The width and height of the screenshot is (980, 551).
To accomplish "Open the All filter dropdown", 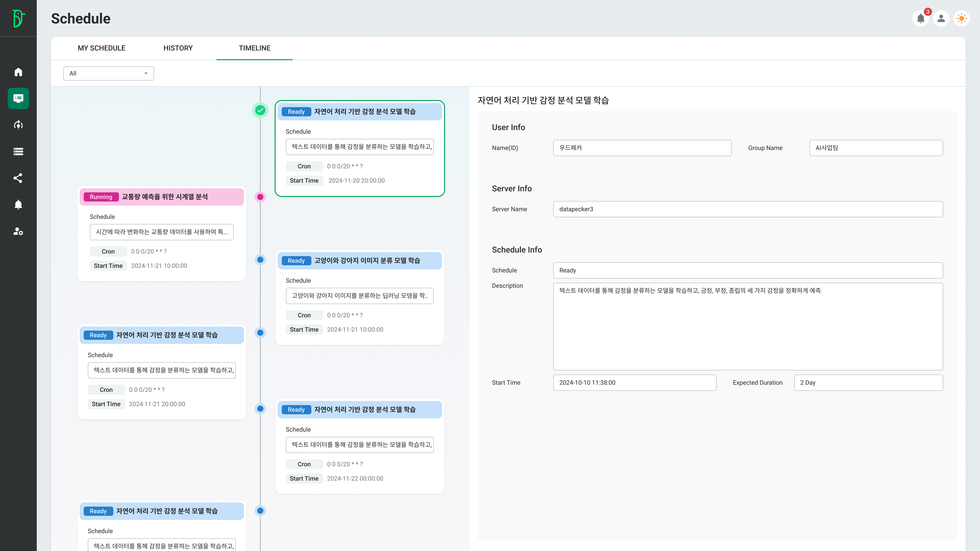I will 108,73.
